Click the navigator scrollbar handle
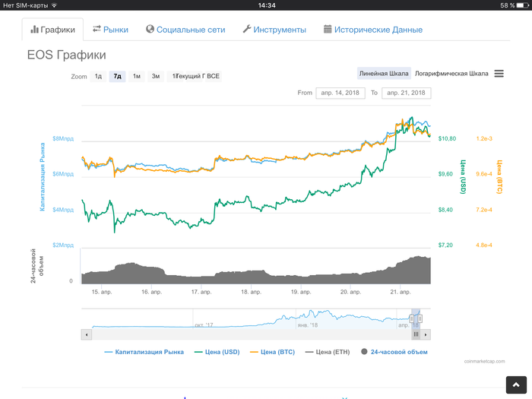This screenshot has width=532, height=399. coord(416,334)
